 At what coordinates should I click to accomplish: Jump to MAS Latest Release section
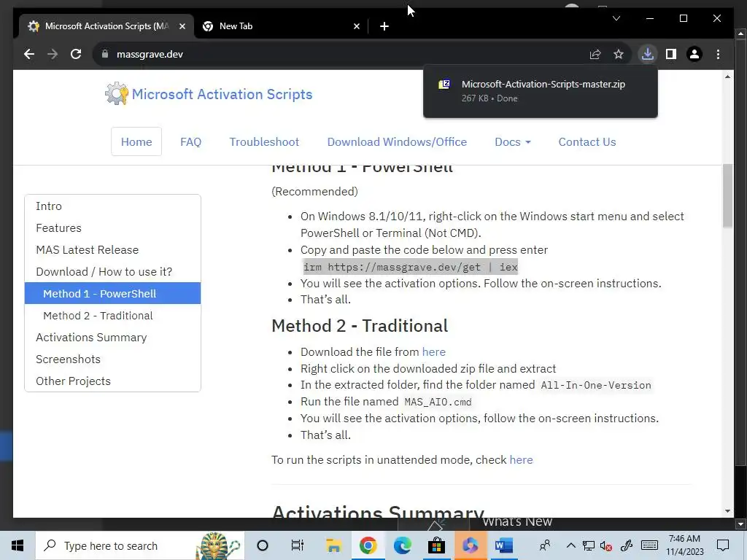[x=112, y=250]
